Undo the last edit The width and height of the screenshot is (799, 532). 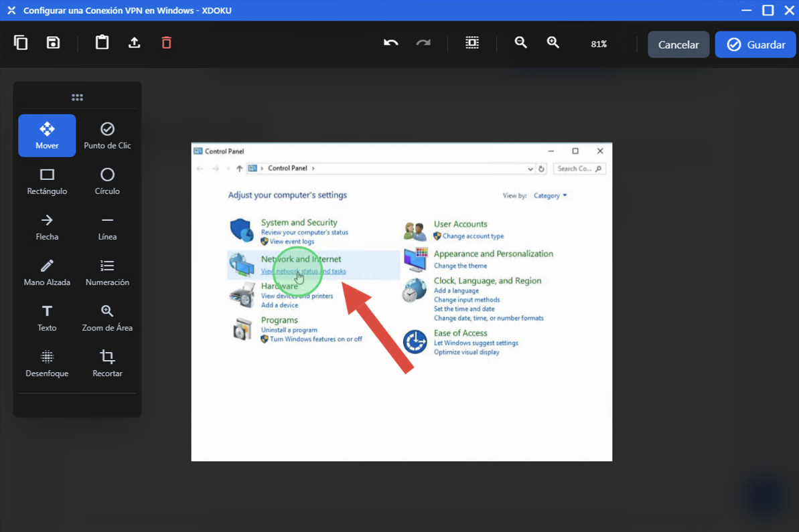[x=390, y=43]
